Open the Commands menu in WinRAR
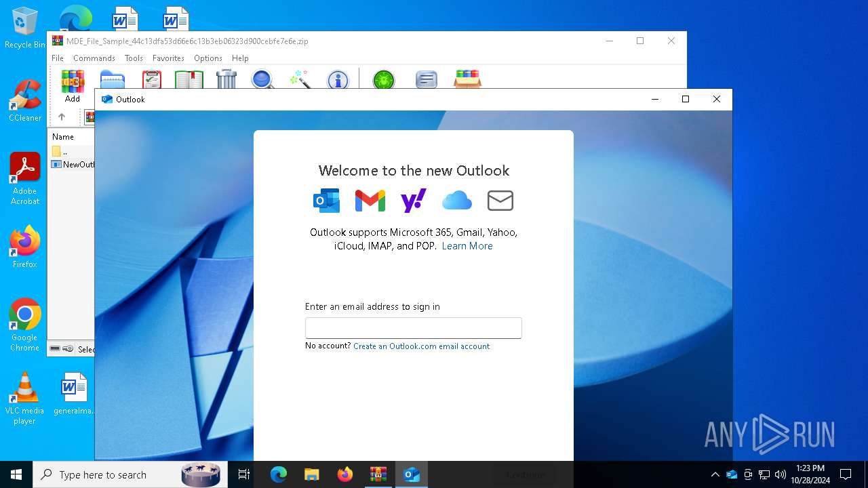The image size is (868, 488). point(94,58)
